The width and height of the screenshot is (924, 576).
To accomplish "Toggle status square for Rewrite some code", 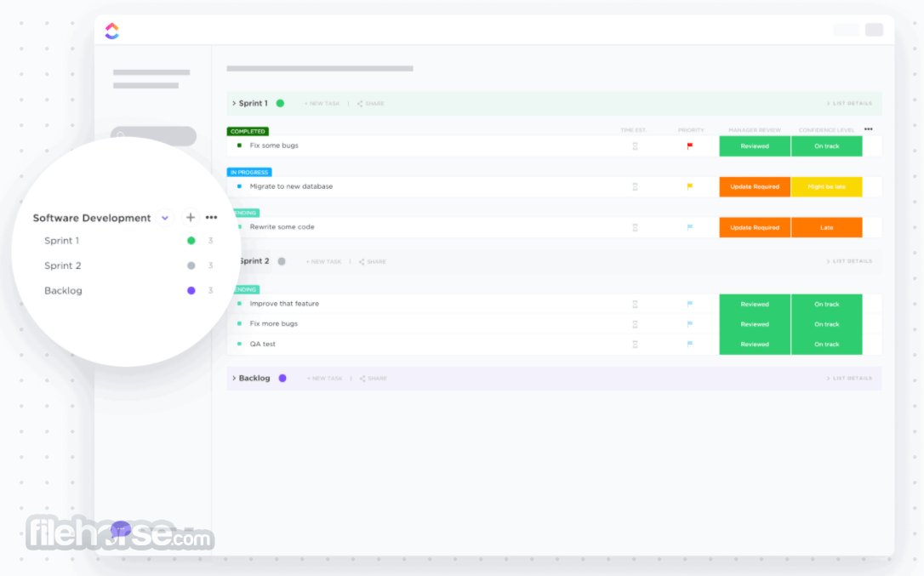I will pos(240,227).
